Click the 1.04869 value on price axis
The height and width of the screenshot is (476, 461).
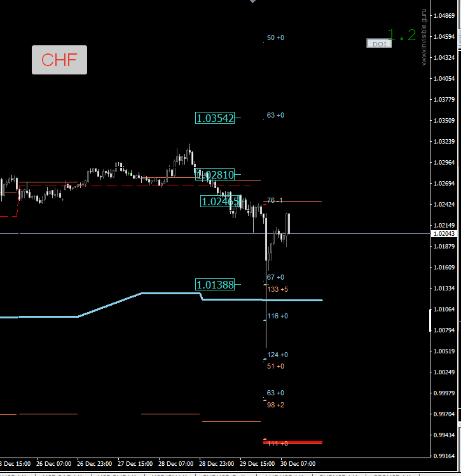click(444, 16)
